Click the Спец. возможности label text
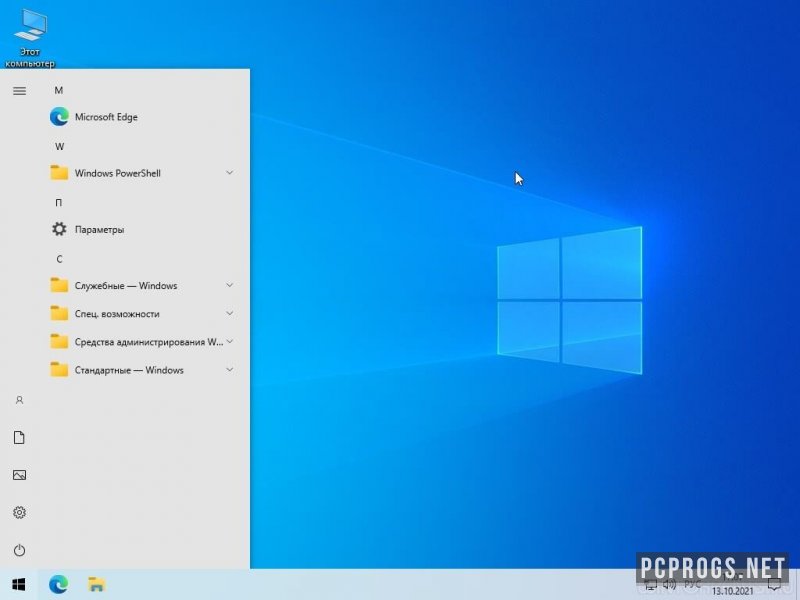Viewport: 800px width, 600px height. 117,314
